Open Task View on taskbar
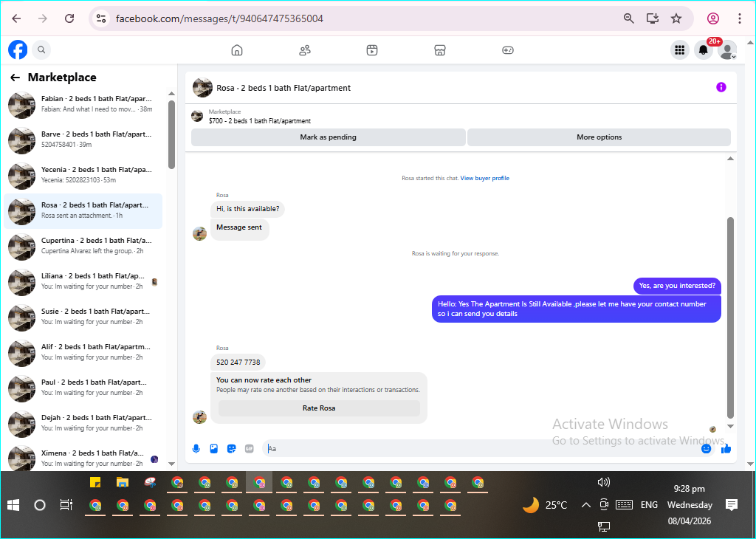This screenshot has height=539, width=756. (x=66, y=505)
